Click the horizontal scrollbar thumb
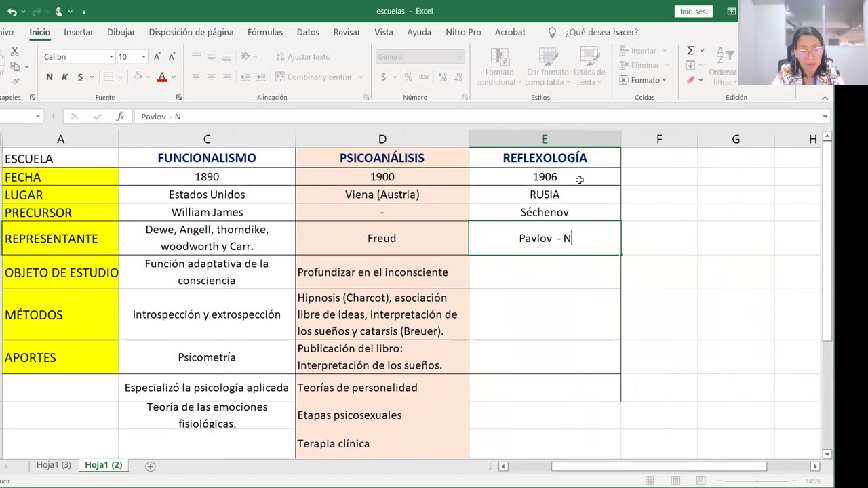This screenshot has width=868, height=488. (x=659, y=466)
